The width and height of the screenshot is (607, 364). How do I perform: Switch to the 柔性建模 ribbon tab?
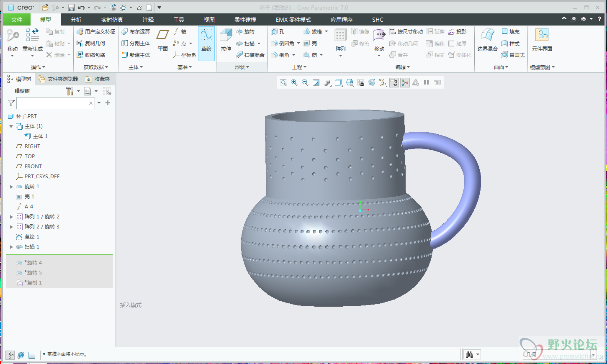[x=245, y=20]
